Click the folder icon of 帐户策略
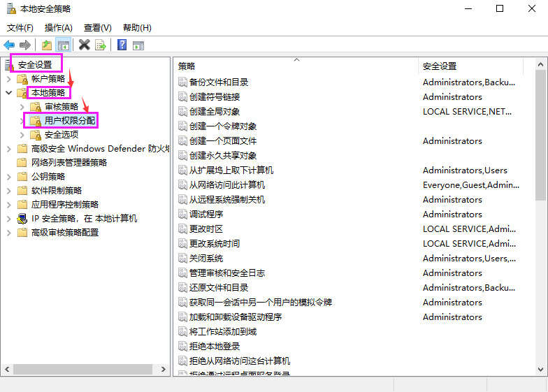Image resolution: width=548 pixels, height=392 pixels. (22, 79)
